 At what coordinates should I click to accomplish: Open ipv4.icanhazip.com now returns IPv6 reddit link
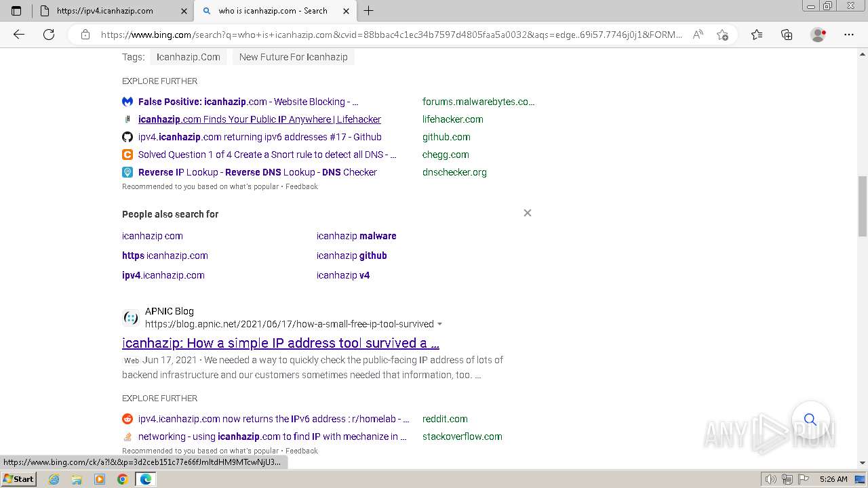tap(274, 419)
